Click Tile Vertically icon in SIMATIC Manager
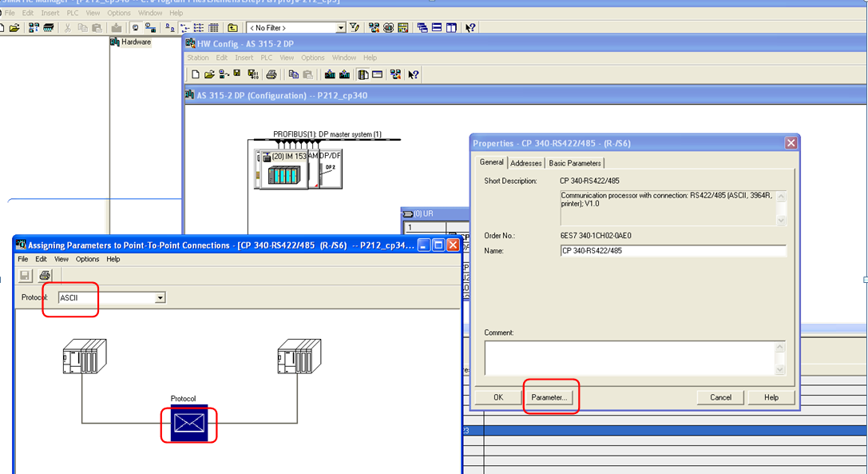 [451, 28]
